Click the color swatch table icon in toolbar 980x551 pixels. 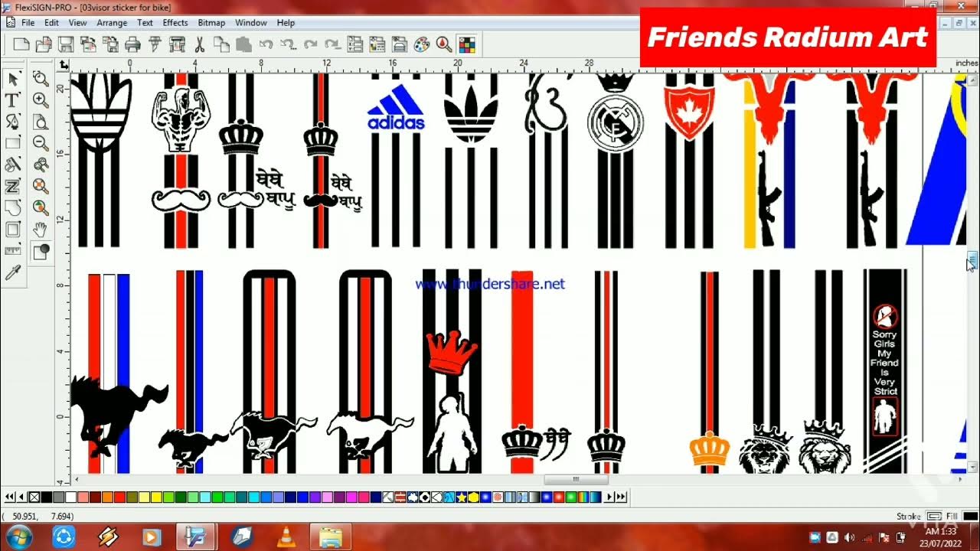click(x=466, y=44)
